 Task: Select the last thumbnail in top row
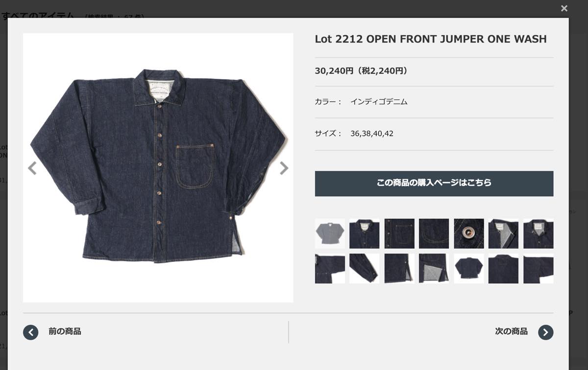pos(539,233)
